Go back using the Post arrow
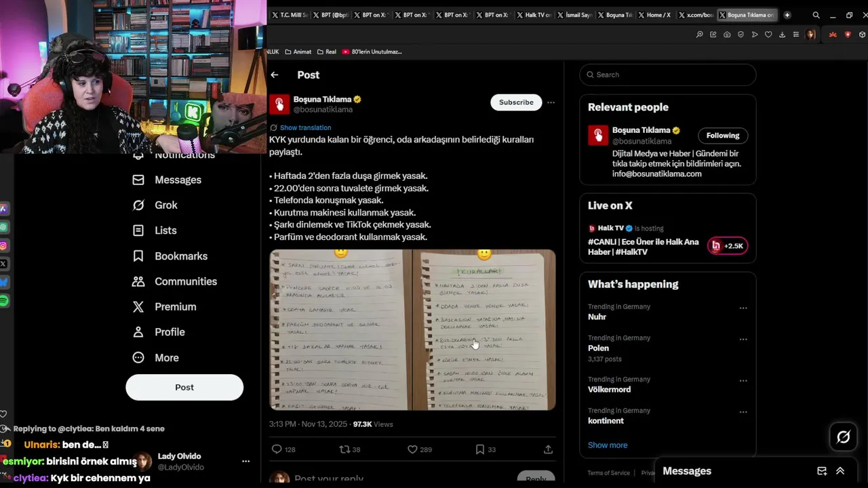 tap(274, 75)
